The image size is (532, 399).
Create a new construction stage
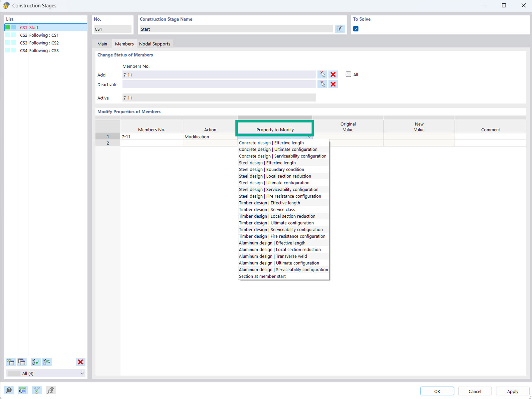(x=11, y=362)
